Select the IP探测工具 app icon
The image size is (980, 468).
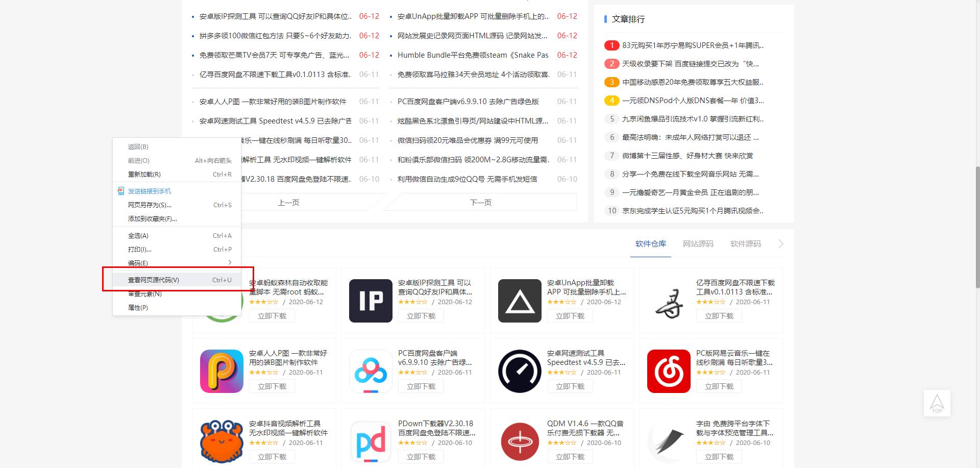[370, 301]
